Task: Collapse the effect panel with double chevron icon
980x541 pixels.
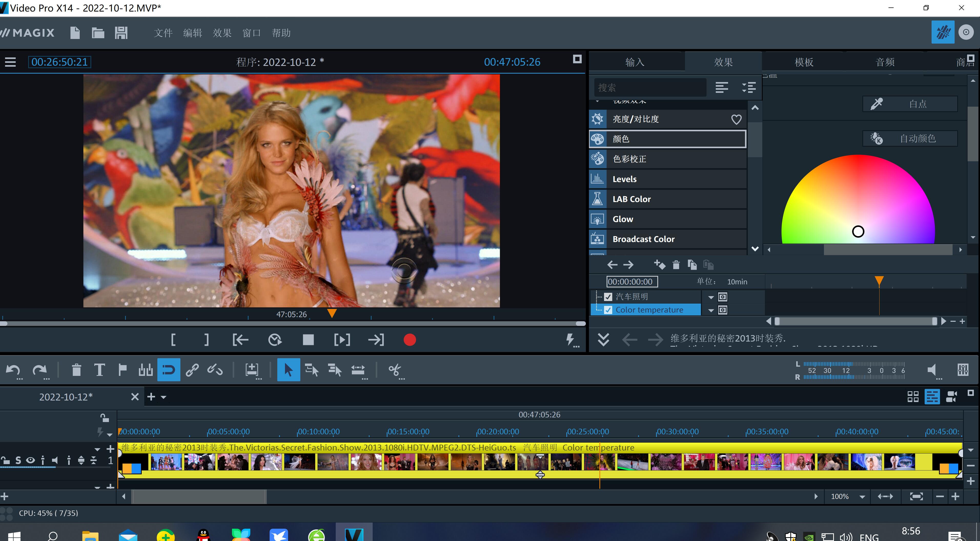Action: 603,339
